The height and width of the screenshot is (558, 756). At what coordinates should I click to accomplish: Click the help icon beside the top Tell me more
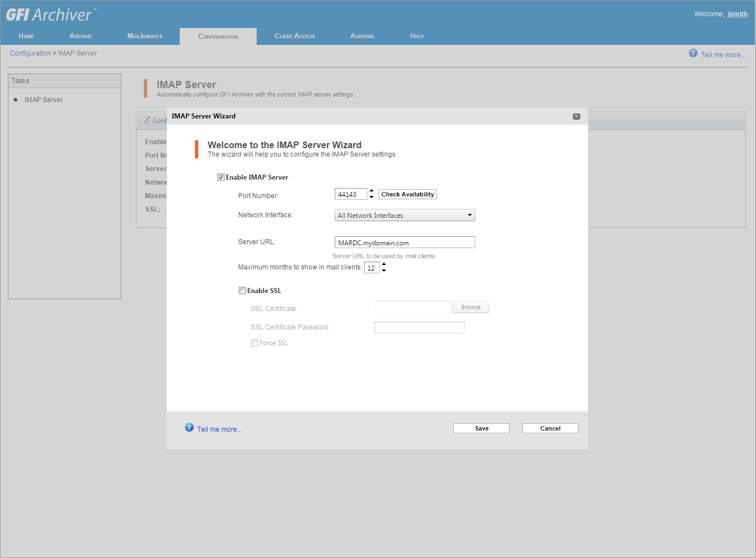[x=693, y=53]
